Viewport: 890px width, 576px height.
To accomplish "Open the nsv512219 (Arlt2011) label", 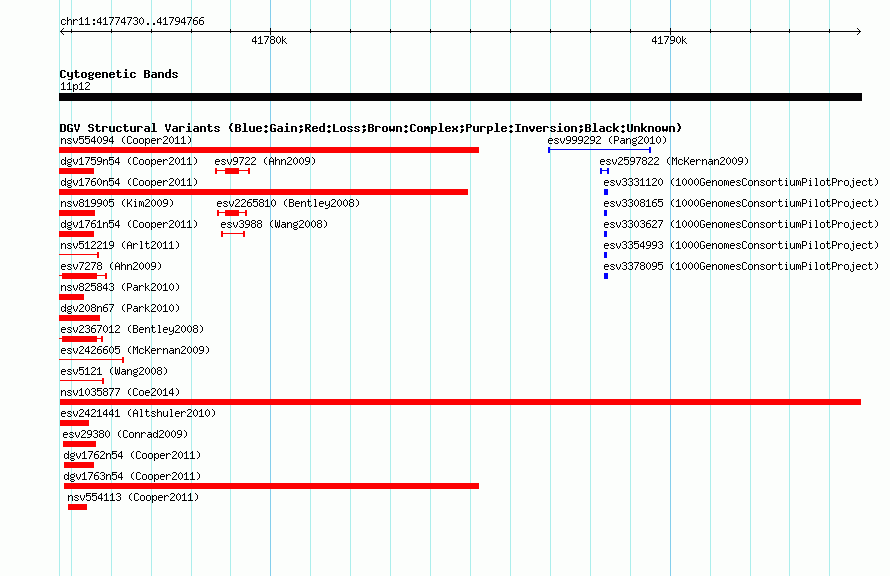I will pos(120,245).
